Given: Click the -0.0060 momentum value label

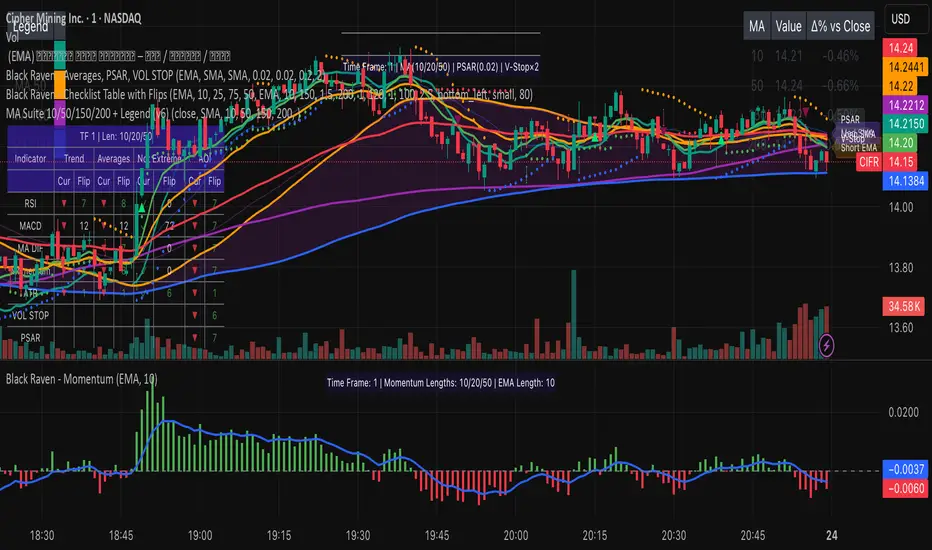Looking at the screenshot, I should [x=905, y=488].
